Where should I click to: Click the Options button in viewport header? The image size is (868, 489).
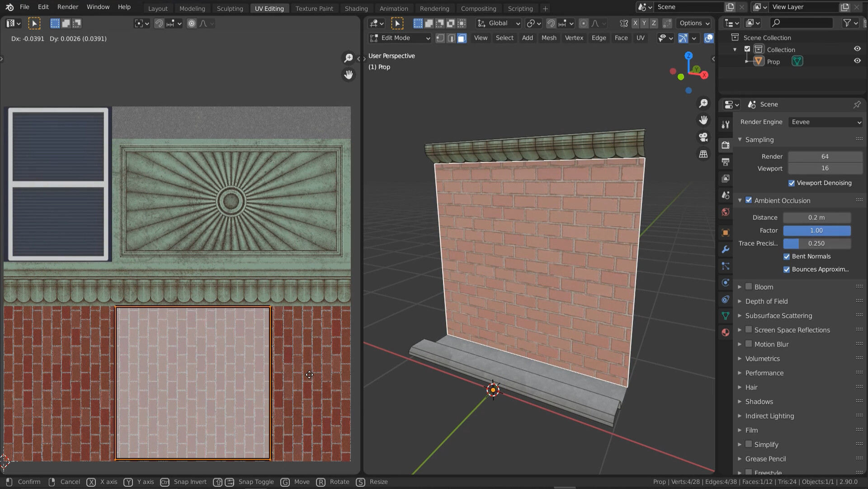click(694, 23)
